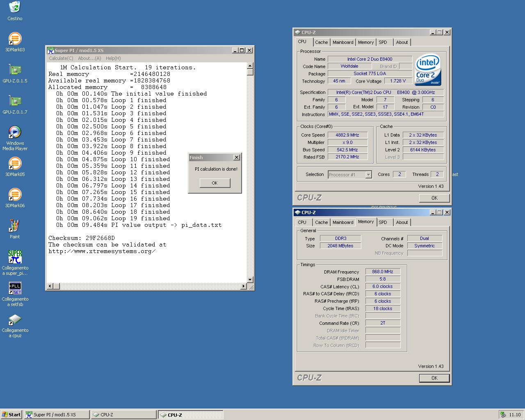Click the Super PI horizontal scroll right arrow
Image resolution: width=525 pixels, height=420 pixels.
click(x=244, y=286)
